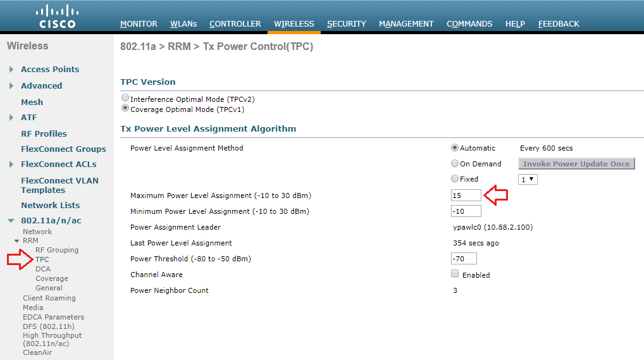Open RF Grouping under RRM
Screen dimensions: 644x360
(57, 250)
